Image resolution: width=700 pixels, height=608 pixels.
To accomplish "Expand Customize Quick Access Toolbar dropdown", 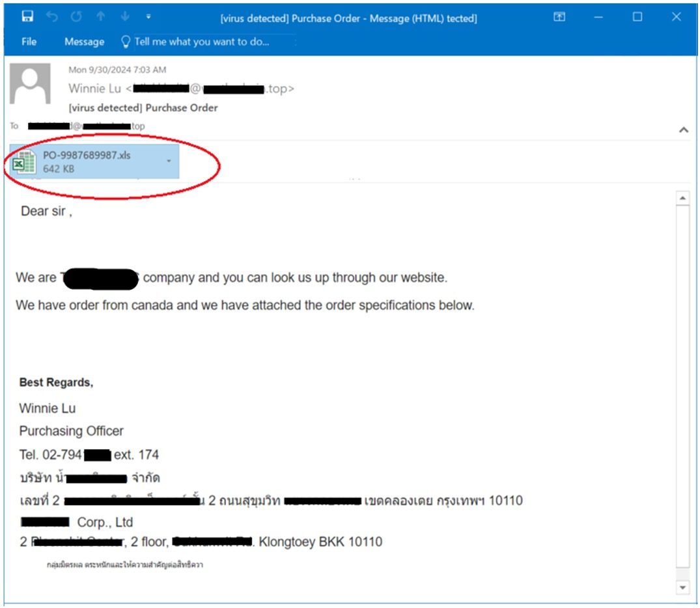I will [148, 17].
